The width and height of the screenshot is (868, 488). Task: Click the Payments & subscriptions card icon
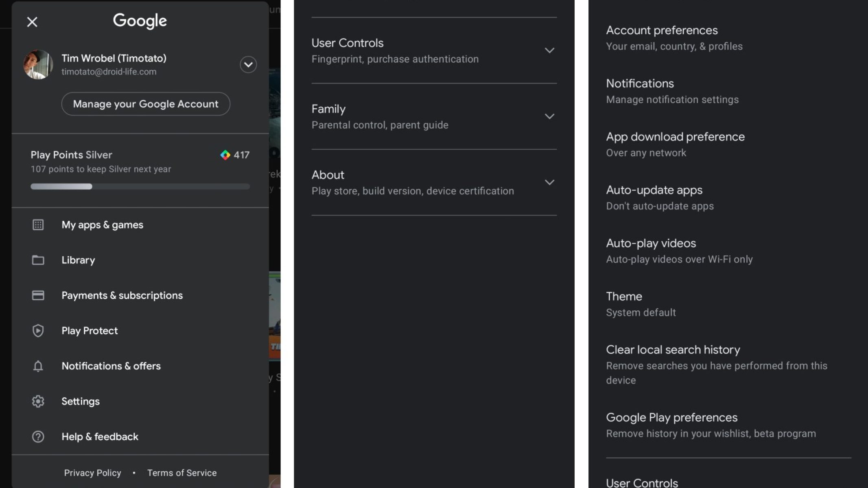[x=38, y=295]
